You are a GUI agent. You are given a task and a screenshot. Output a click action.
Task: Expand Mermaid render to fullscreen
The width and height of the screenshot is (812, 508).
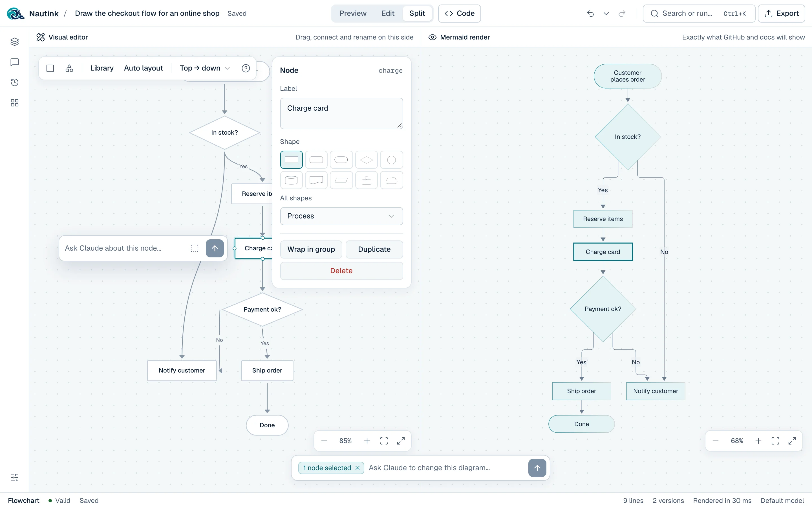pos(792,441)
